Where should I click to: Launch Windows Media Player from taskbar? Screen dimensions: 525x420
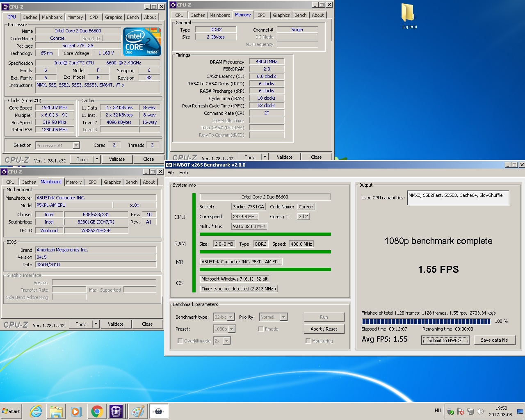pos(76,411)
